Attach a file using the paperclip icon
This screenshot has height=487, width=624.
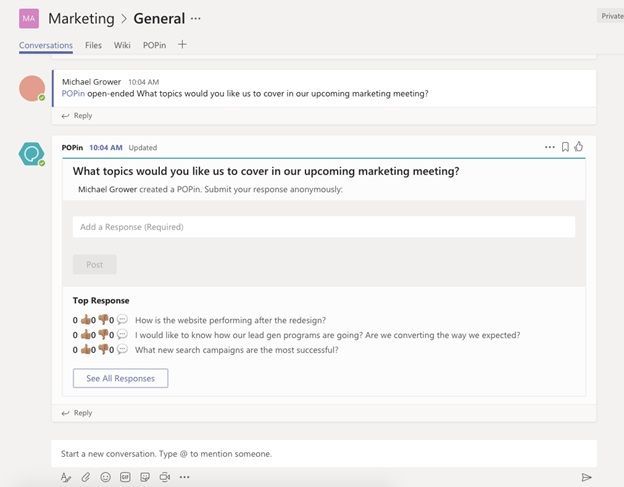[86, 477]
